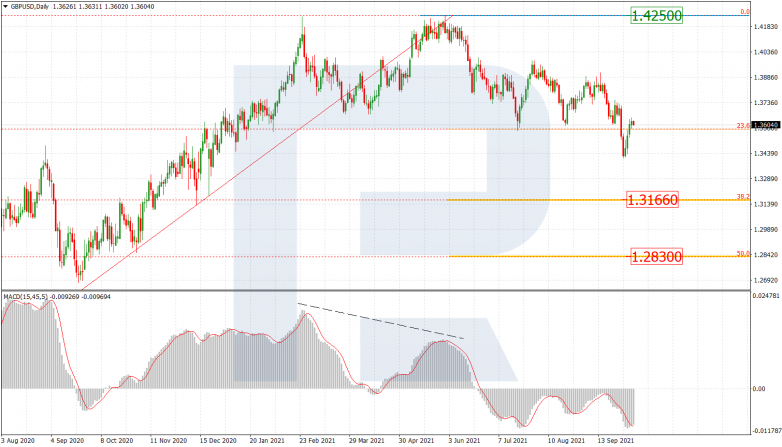Select the 30 Apr 2021 date label
The width and height of the screenshot is (782, 447).
point(416,441)
